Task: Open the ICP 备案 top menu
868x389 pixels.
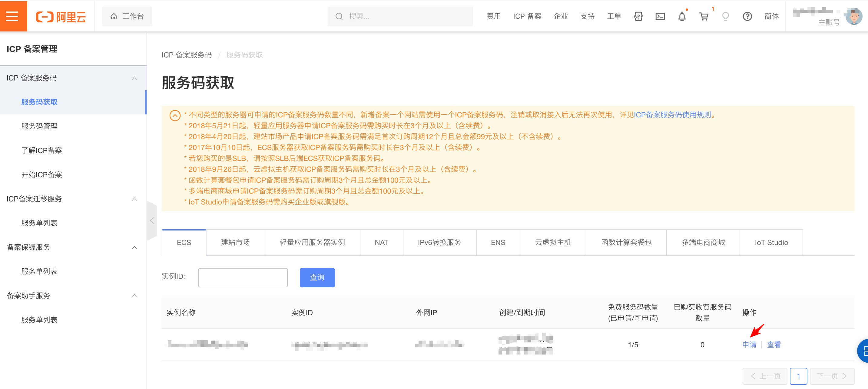Action: click(x=527, y=16)
